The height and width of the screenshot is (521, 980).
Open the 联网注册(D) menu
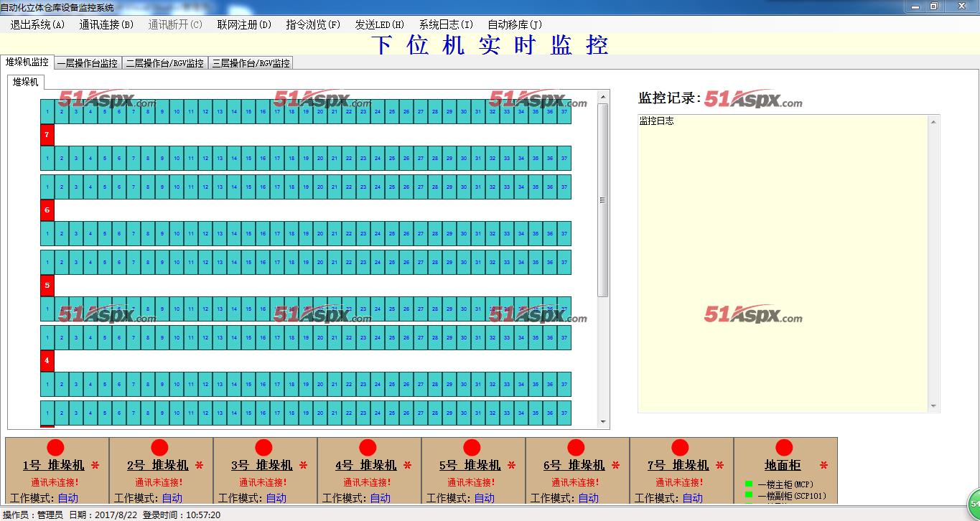(x=244, y=24)
